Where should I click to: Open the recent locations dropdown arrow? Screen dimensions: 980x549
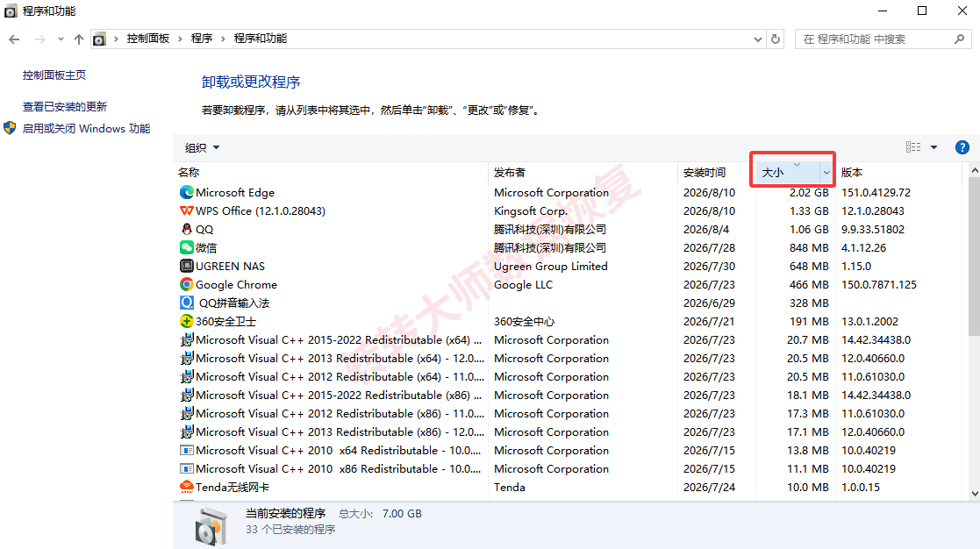click(x=61, y=39)
